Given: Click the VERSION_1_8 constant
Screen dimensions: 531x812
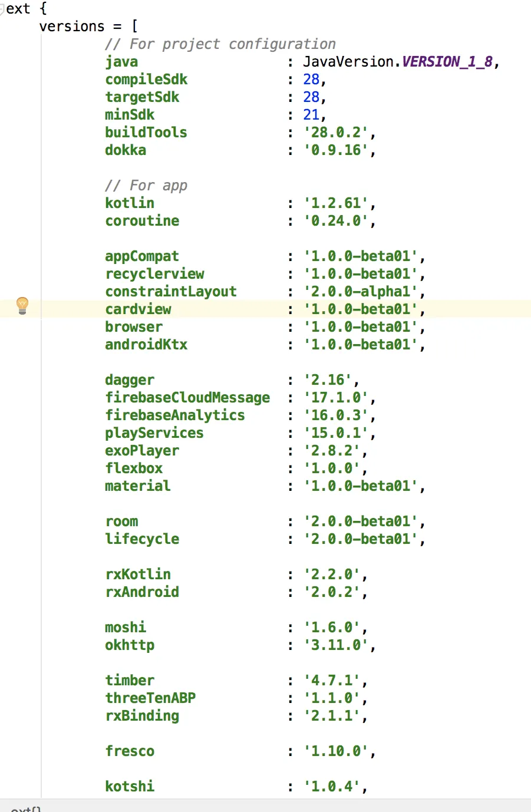Looking at the screenshot, I should 447,62.
